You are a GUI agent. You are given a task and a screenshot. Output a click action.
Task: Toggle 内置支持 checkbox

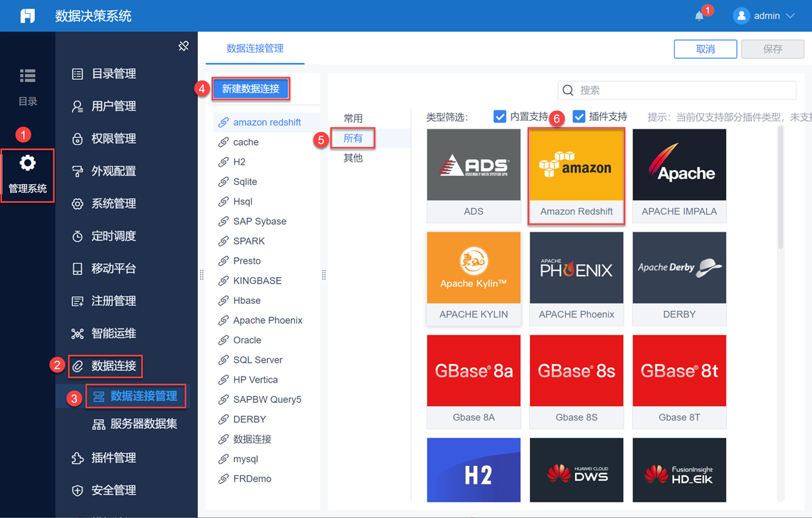point(500,116)
